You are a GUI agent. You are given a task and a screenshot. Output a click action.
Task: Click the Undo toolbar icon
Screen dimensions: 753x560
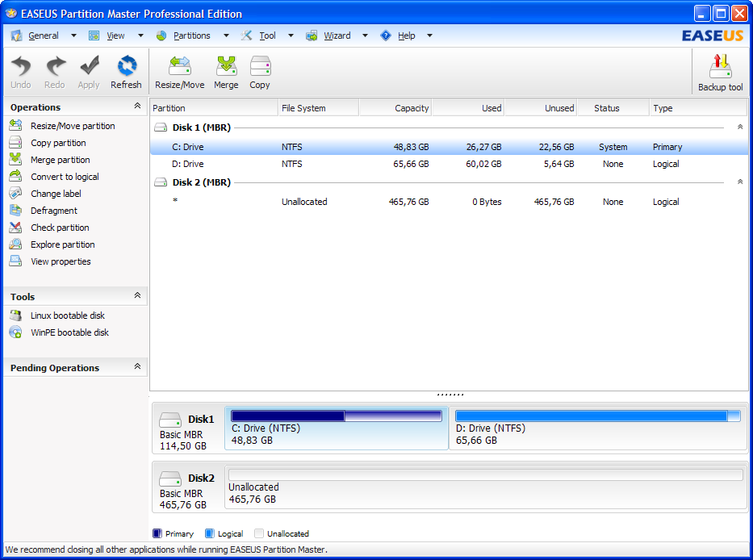[21, 66]
